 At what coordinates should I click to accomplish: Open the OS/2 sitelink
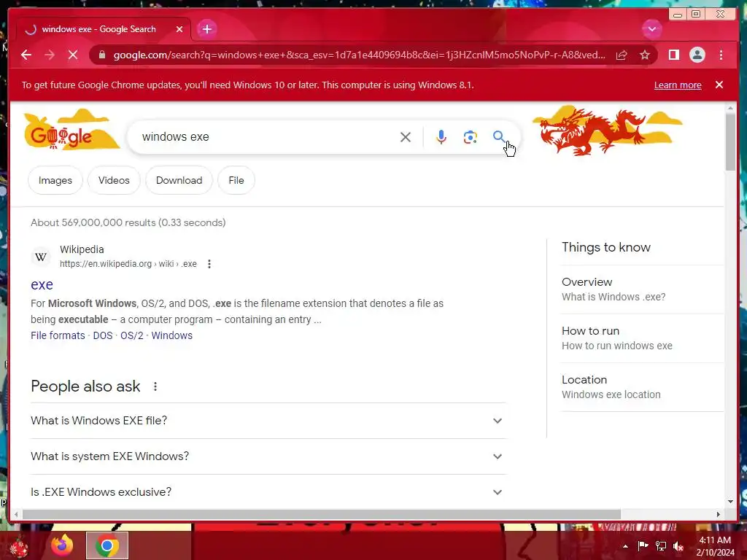(x=132, y=335)
